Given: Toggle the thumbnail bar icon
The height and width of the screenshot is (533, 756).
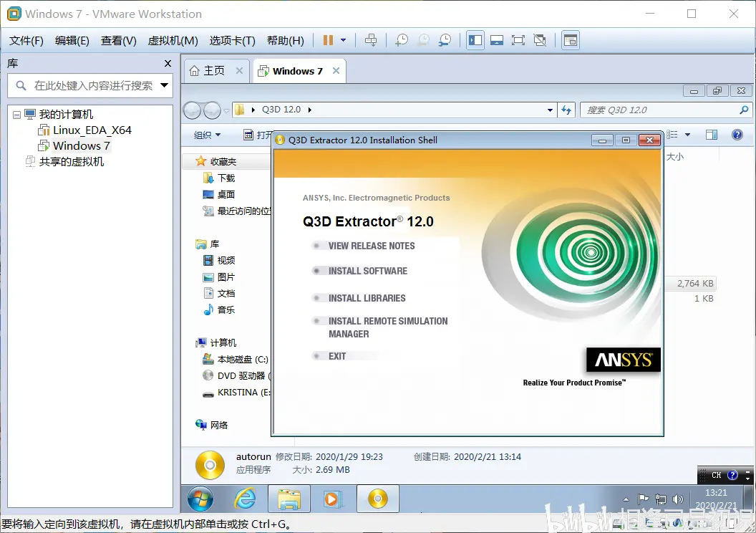Looking at the screenshot, I should pyautogui.click(x=497, y=41).
